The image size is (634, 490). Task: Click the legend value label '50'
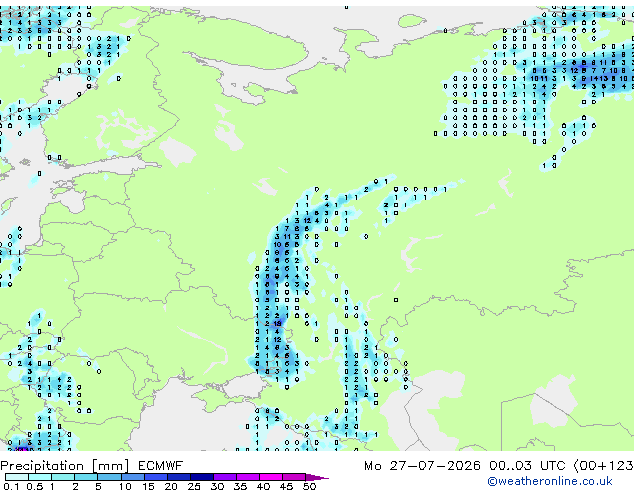tap(309, 486)
